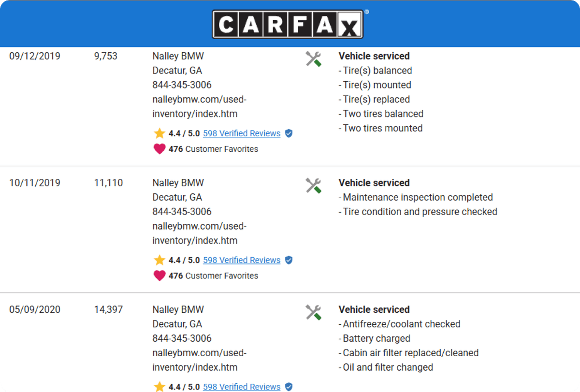Click Tire condition and pressure checked line
This screenshot has width=580, height=392.
(x=418, y=212)
